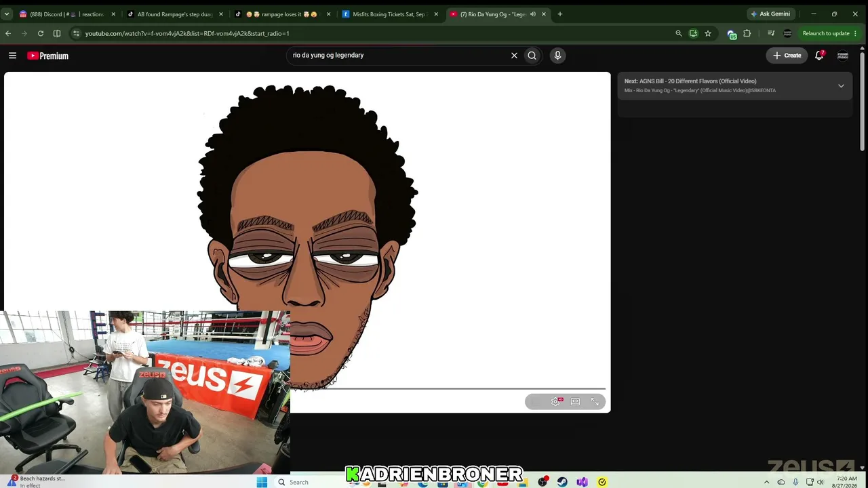Run YouTube search with magnifier button

click(x=532, y=56)
